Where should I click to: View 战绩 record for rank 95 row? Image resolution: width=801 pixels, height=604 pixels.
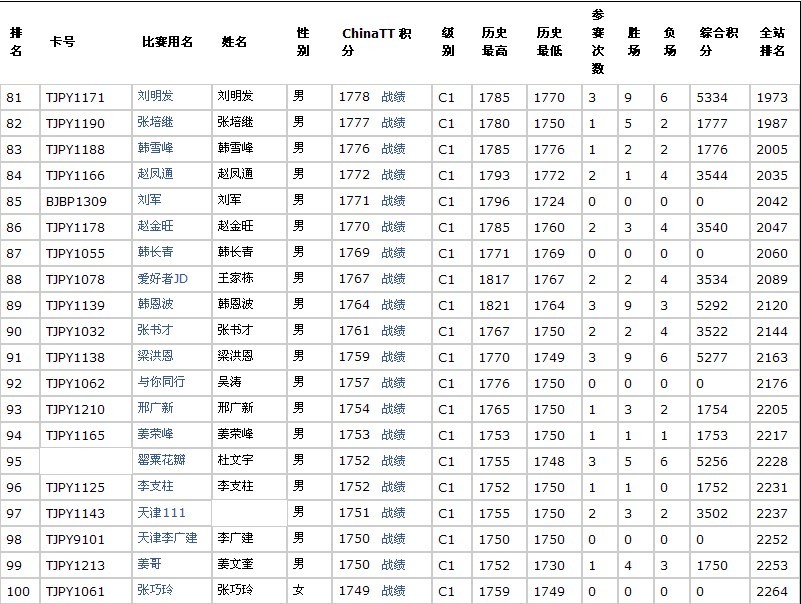click(393, 461)
